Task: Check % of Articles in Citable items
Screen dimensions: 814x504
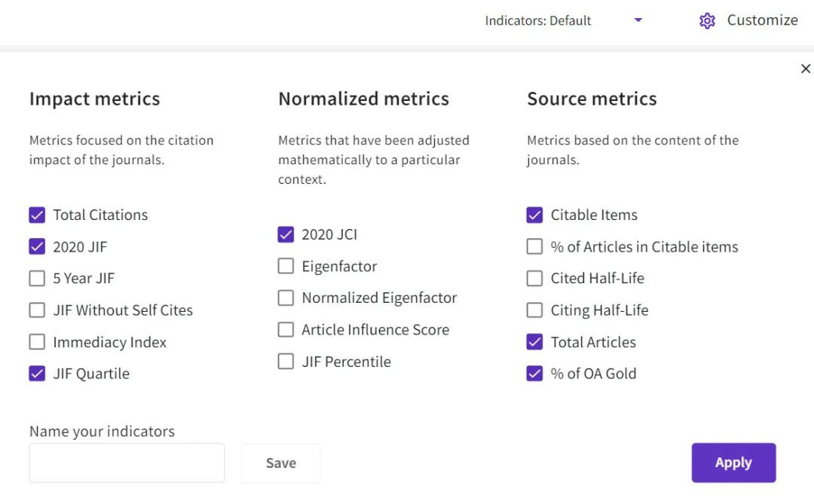Action: (534, 247)
